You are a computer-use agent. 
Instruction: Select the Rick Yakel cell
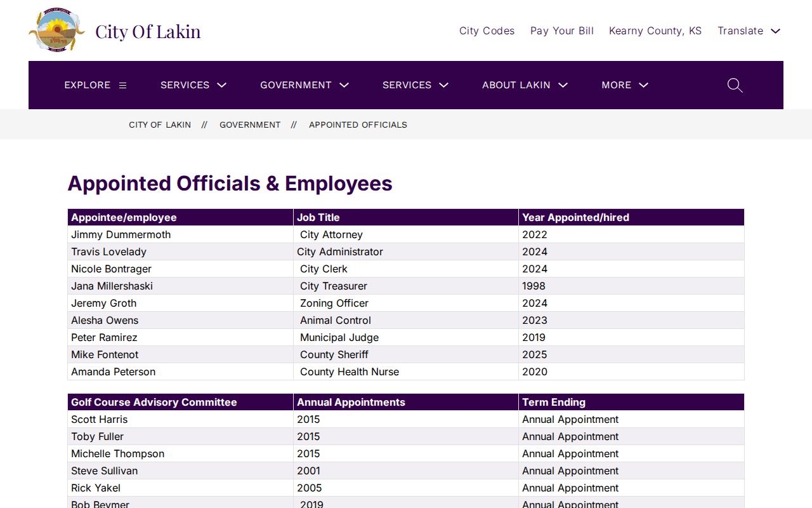[180, 488]
